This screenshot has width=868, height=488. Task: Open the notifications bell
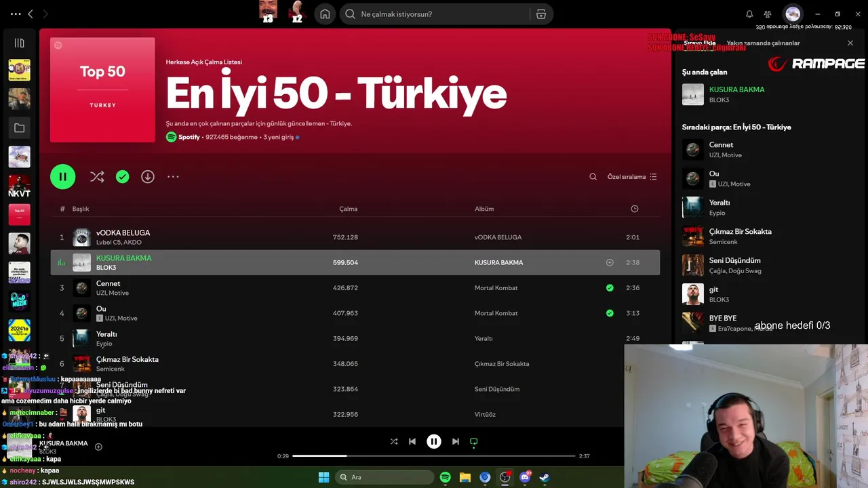point(749,14)
